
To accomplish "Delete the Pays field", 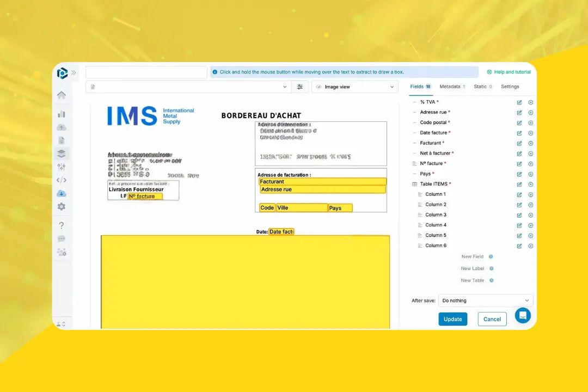I will pos(531,174).
